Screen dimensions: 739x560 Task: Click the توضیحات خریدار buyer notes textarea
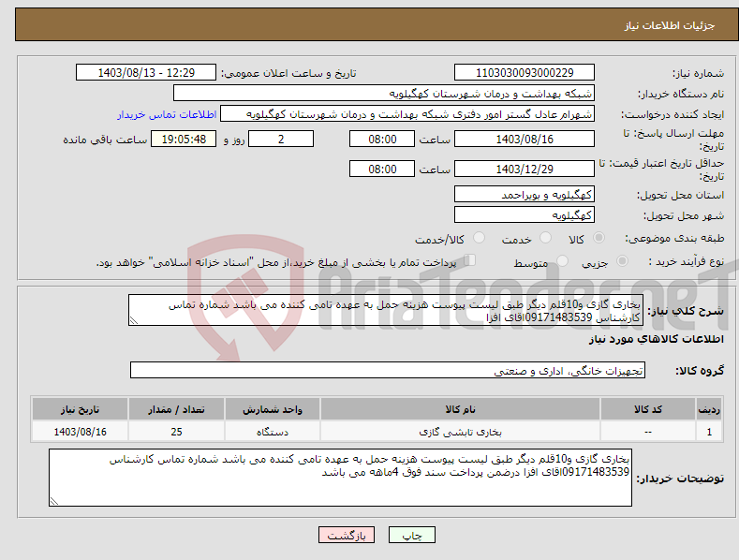pos(340,478)
